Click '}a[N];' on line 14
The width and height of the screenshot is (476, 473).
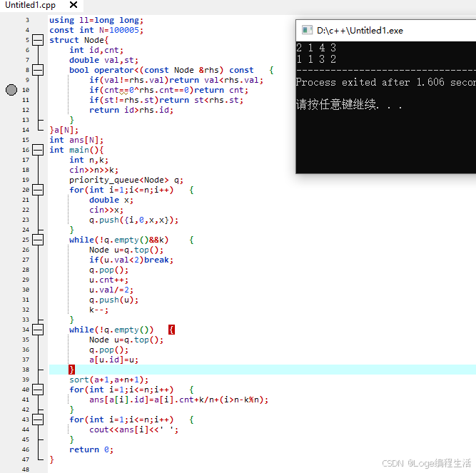64,130
